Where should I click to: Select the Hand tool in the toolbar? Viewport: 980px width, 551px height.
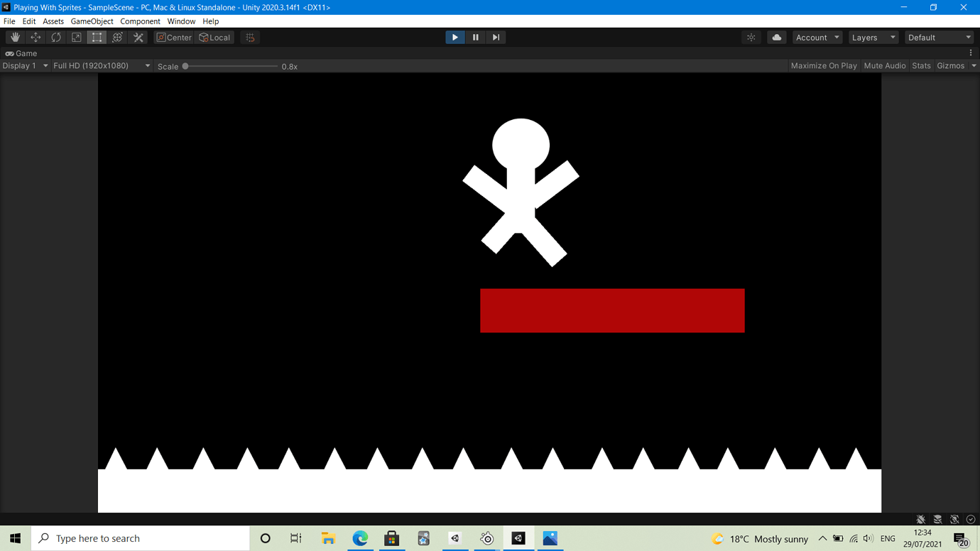point(14,37)
